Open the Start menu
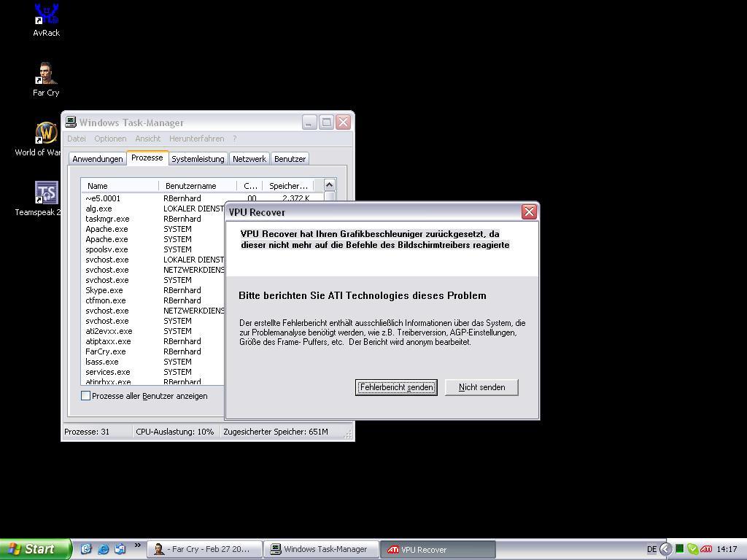 [36, 549]
